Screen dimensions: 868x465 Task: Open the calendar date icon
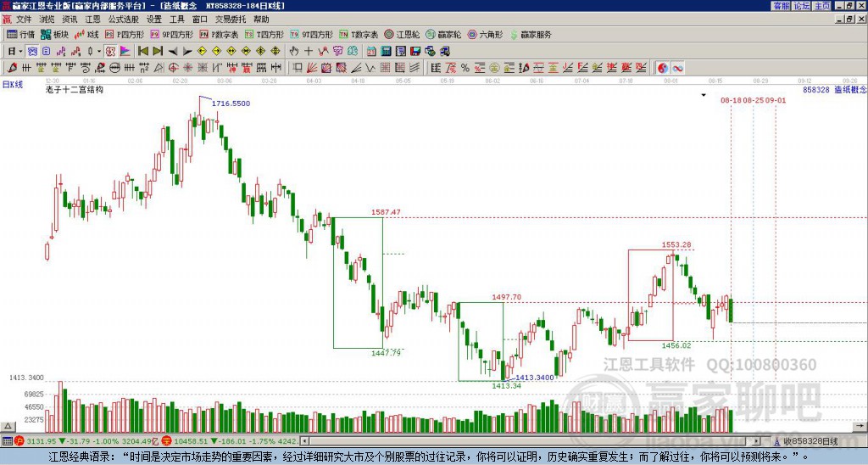pyautogui.click(x=371, y=52)
